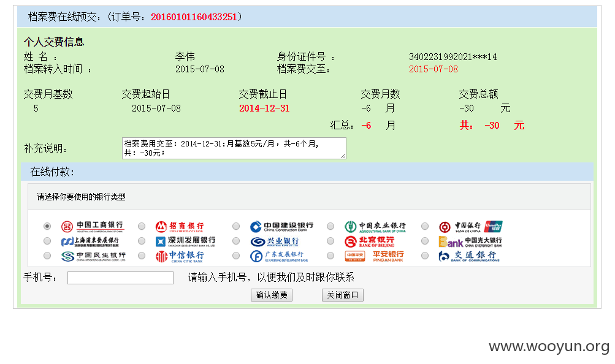Pick the 中信银行 radio button
This screenshot has height=364, width=615.
click(142, 256)
